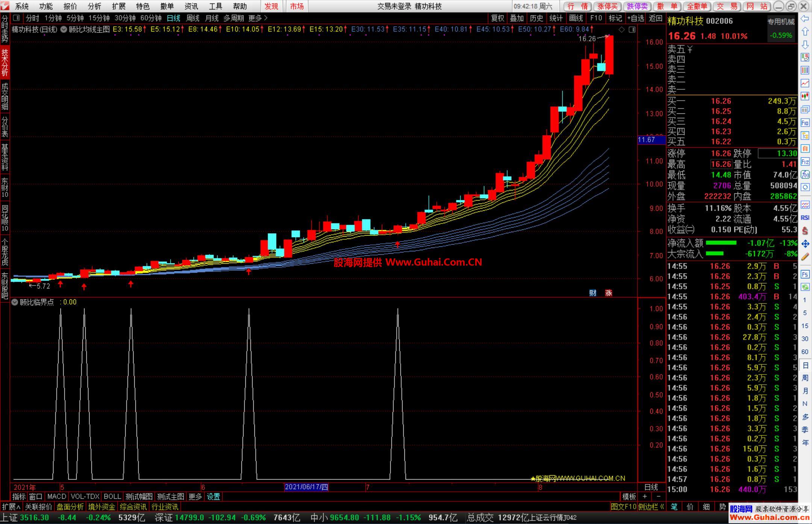This screenshot has height=524, width=812.
Task: Open the candlestick chart icon in right sidebar
Action: point(805,96)
